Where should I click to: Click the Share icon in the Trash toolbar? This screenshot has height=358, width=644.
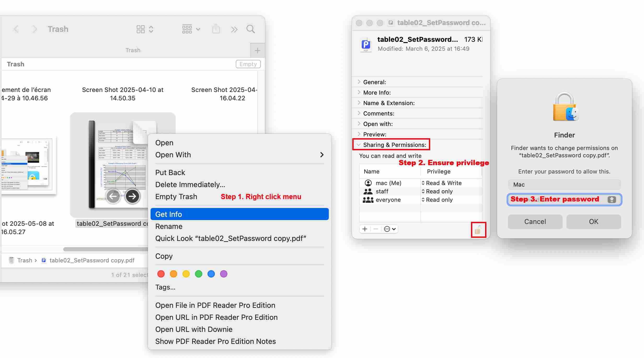[216, 29]
